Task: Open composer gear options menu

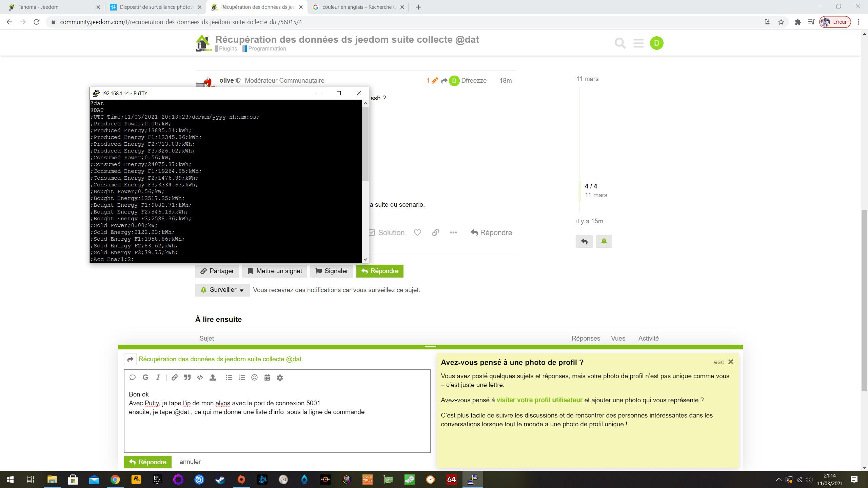Action: click(280, 378)
